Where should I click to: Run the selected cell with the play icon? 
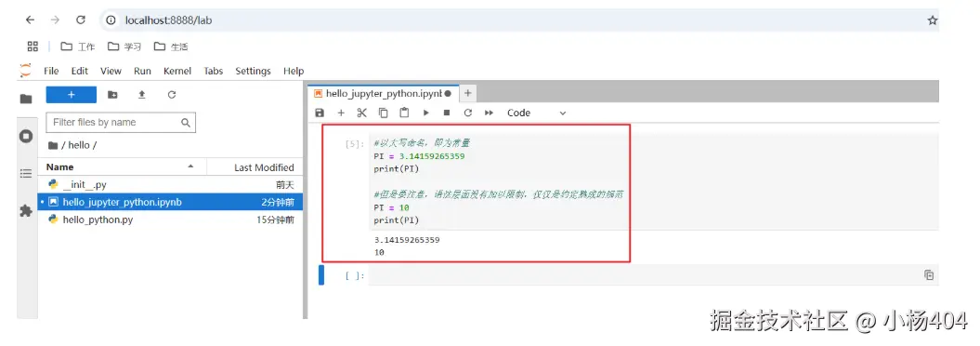[425, 113]
